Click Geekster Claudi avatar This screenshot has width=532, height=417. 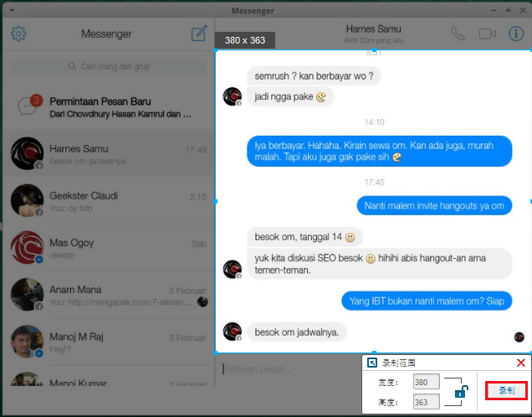click(x=27, y=200)
